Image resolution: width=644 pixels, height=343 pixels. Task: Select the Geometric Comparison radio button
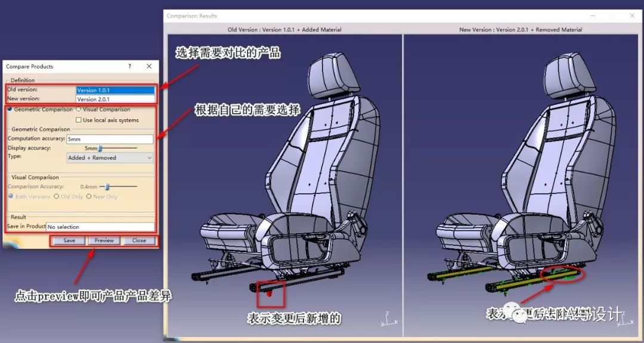tap(10, 109)
